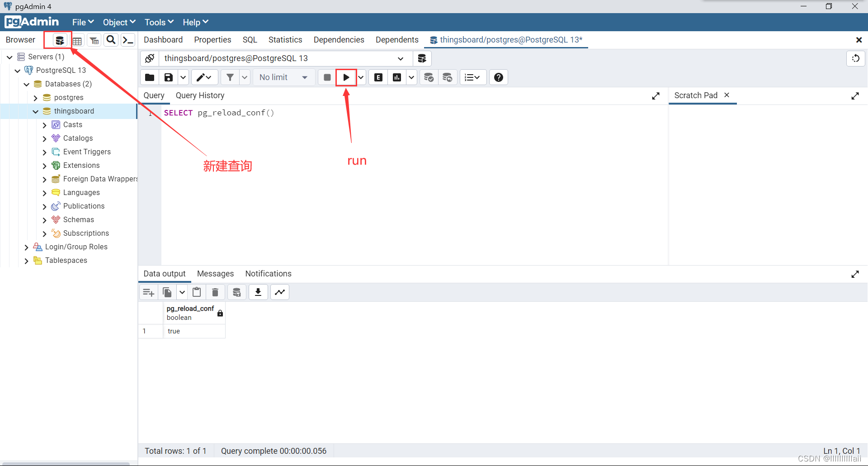Expand the postgres database node
868x466 pixels.
[36, 98]
